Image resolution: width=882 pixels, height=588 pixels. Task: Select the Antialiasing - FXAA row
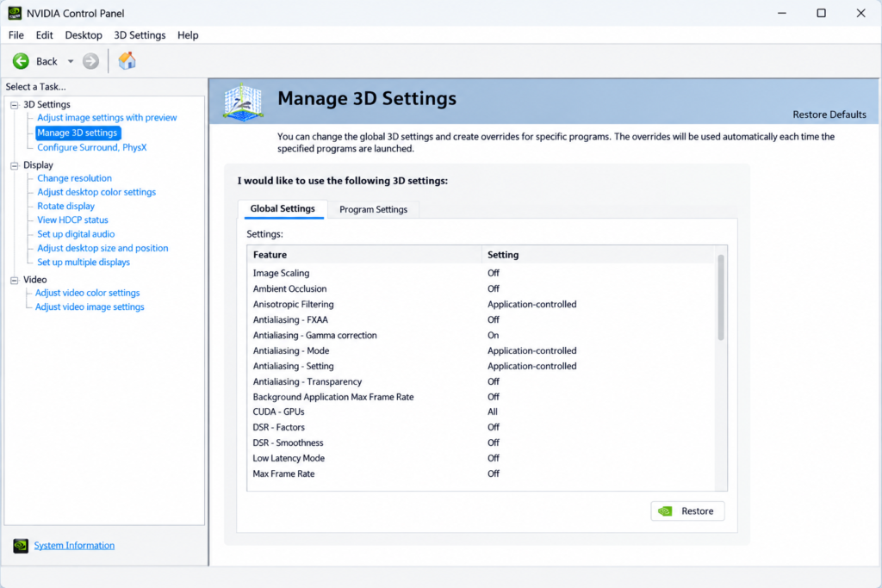click(481, 320)
